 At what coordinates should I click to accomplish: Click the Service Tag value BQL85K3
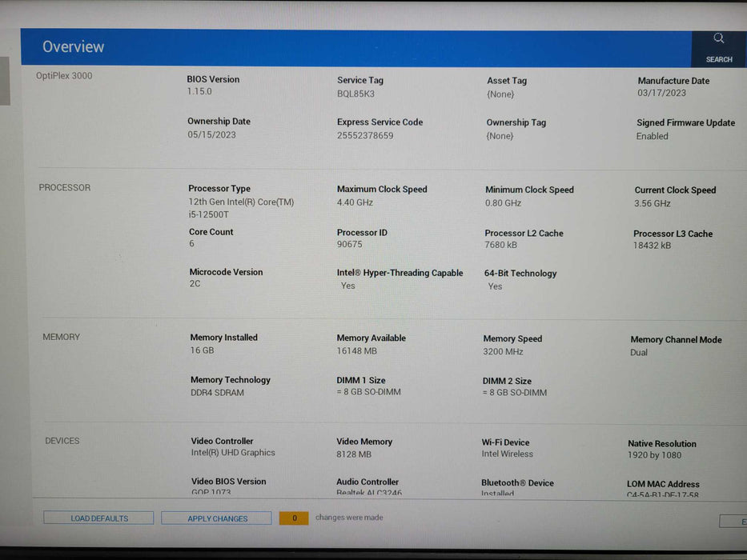(355, 94)
